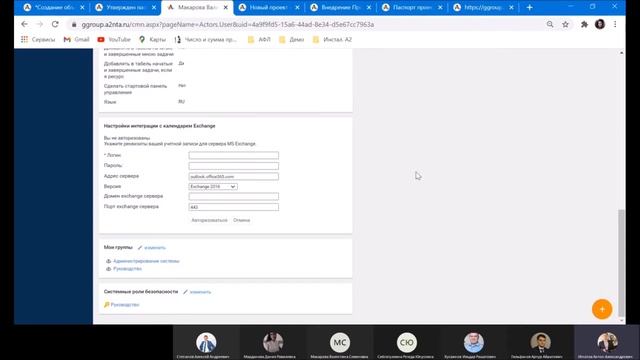Open the Extensions puzzle icon
The width and height of the screenshot is (640, 360).
tap(584, 24)
